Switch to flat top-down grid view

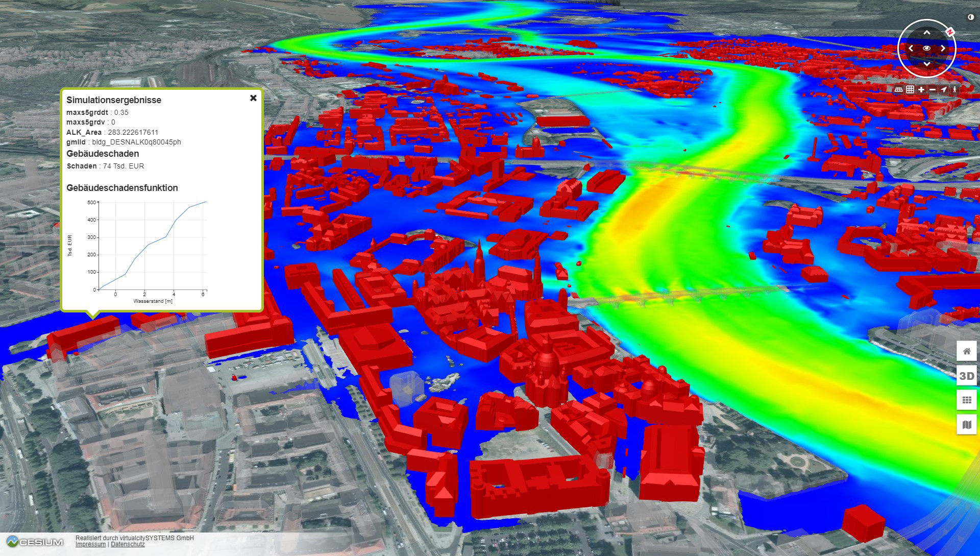910,89
